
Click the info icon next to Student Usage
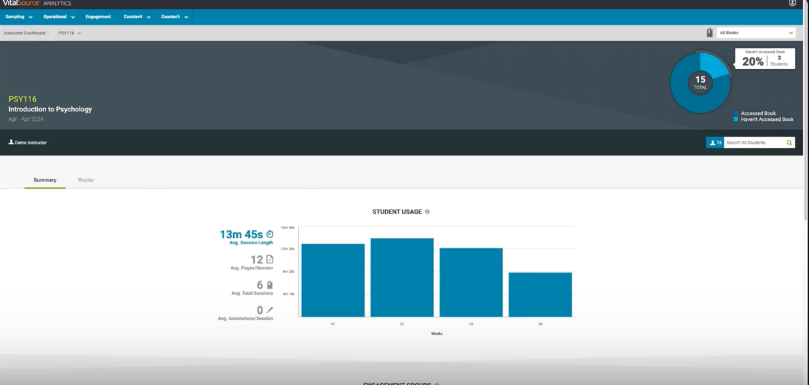pyautogui.click(x=427, y=212)
